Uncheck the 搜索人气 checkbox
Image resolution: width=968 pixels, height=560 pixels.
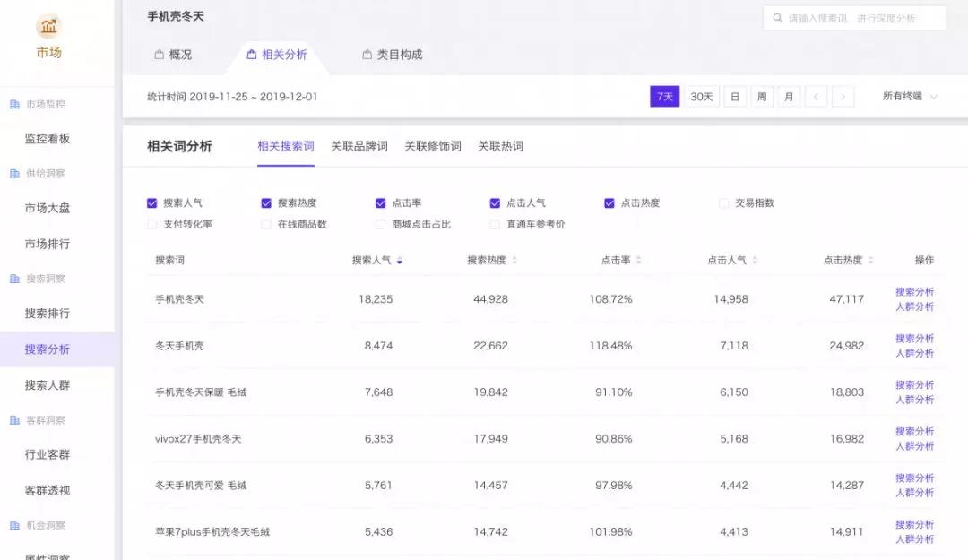(x=151, y=203)
